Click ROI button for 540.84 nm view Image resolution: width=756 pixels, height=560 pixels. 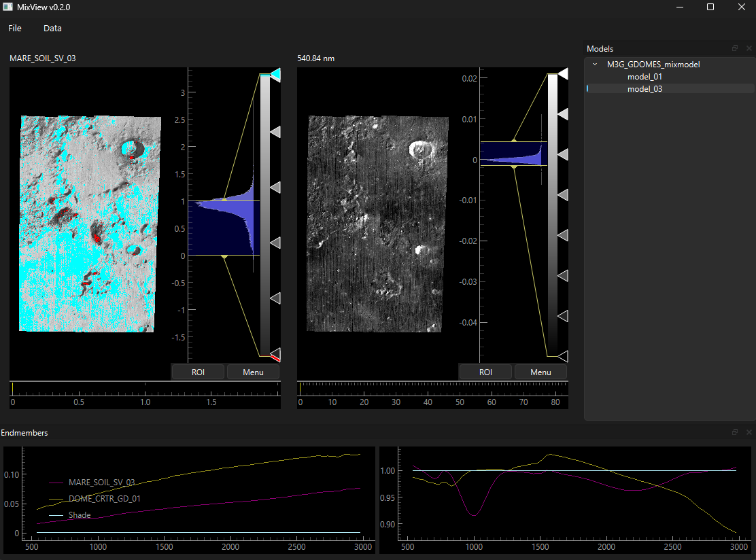pos(485,372)
